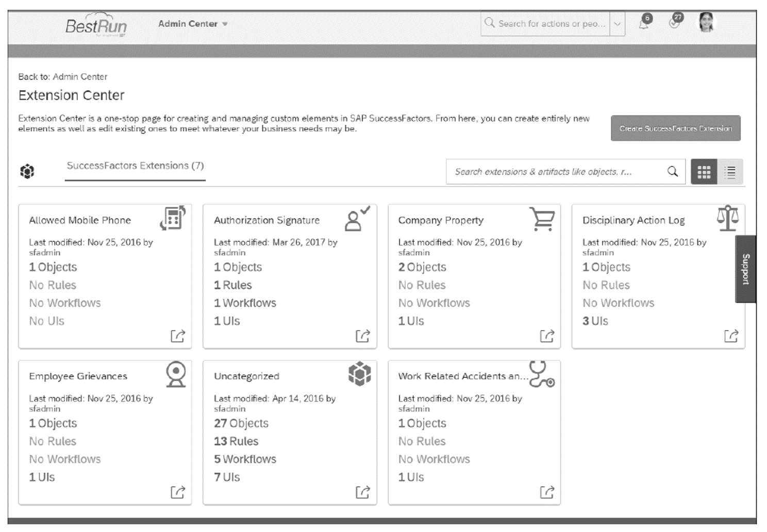This screenshot has height=532, width=767.
Task: Open the Support side tab
Action: (x=745, y=269)
